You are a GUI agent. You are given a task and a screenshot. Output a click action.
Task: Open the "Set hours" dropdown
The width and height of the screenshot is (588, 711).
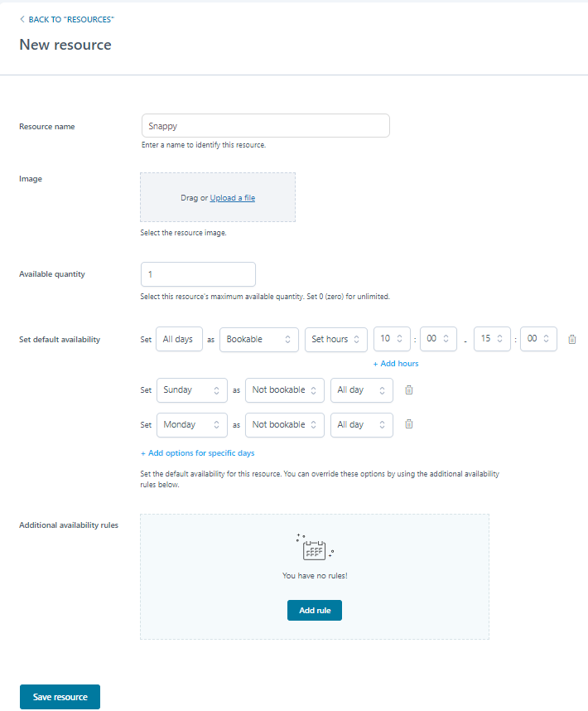click(x=335, y=339)
